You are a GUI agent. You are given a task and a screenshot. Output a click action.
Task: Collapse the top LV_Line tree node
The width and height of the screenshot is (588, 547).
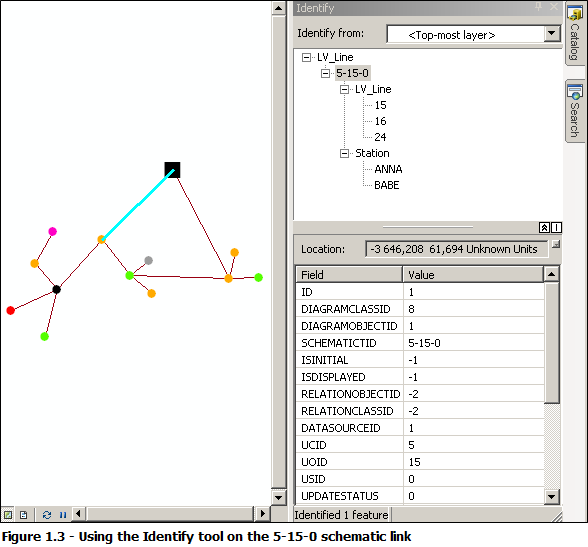(306, 57)
